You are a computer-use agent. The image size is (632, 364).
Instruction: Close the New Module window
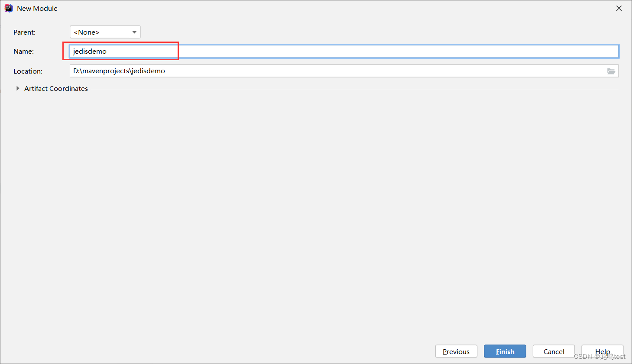619,8
